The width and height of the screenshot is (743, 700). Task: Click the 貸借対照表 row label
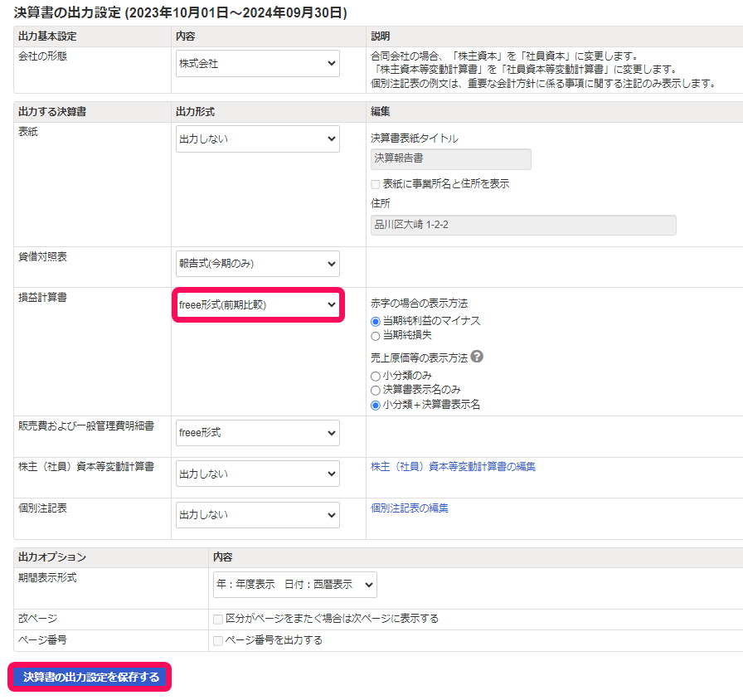42,257
